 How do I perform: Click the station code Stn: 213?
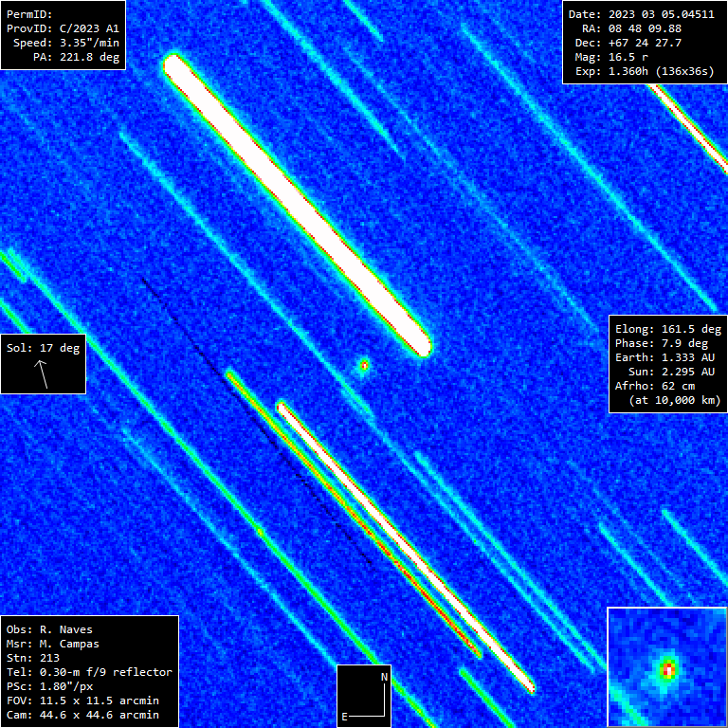coord(33,658)
